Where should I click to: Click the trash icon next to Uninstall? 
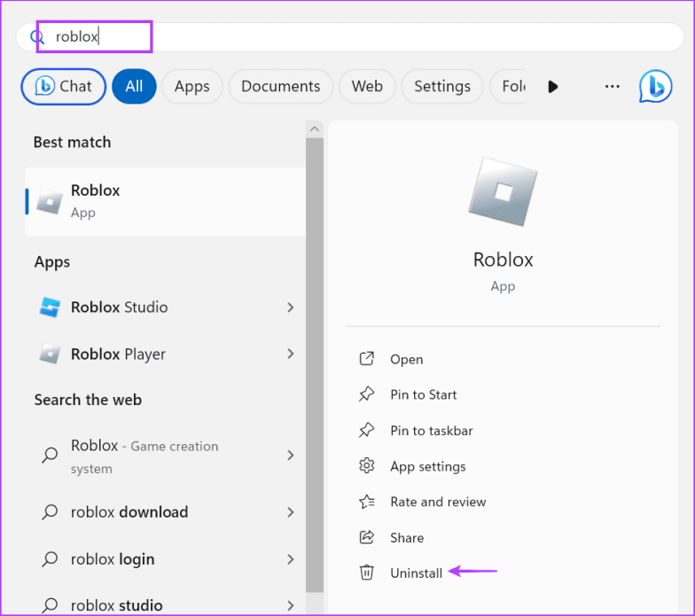pyautogui.click(x=367, y=573)
